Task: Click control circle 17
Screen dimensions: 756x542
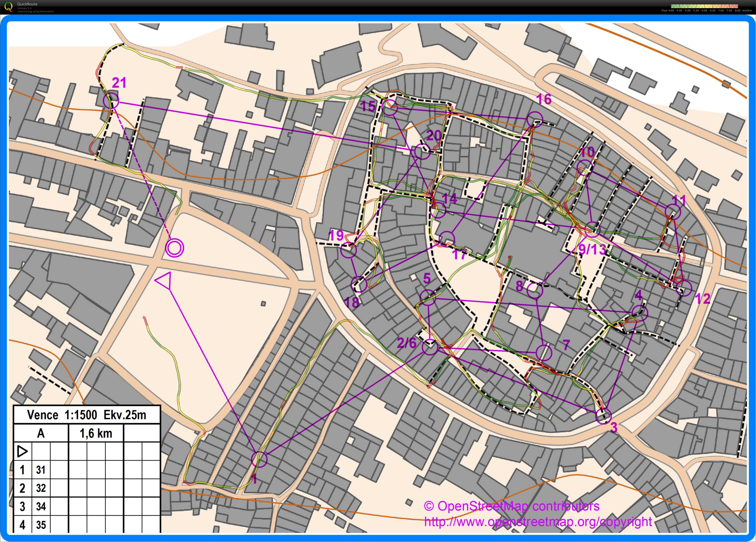Action: [x=447, y=239]
